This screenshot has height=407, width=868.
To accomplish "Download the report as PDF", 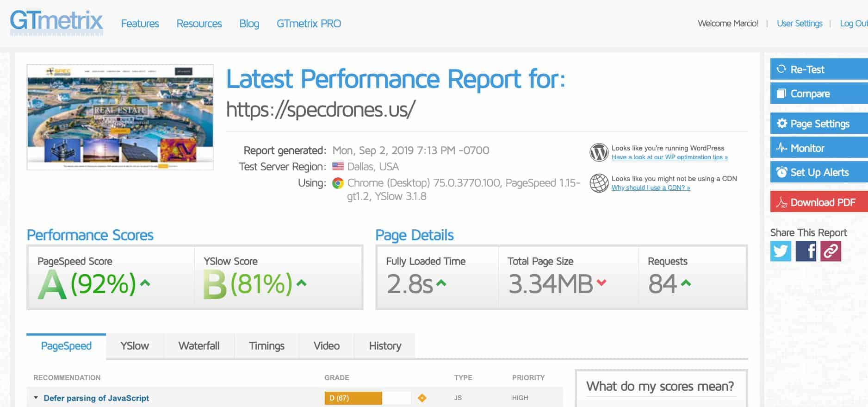I will pyautogui.click(x=819, y=202).
